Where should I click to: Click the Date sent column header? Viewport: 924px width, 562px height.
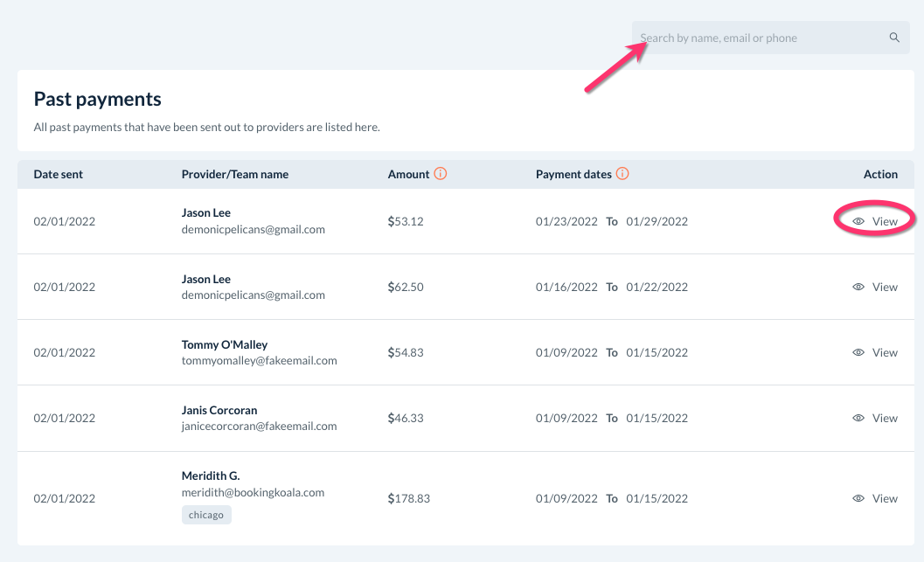pyautogui.click(x=59, y=174)
